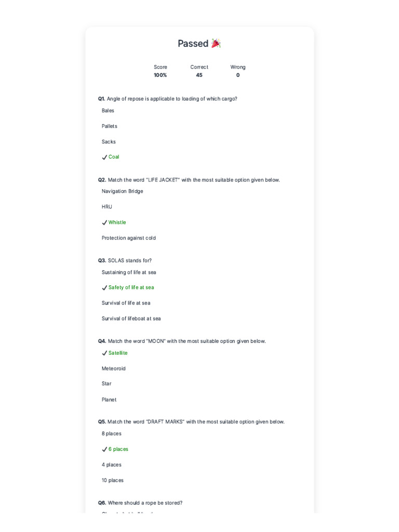Select the Meteoroid option
This screenshot has width=399, height=532.
pos(114,368)
